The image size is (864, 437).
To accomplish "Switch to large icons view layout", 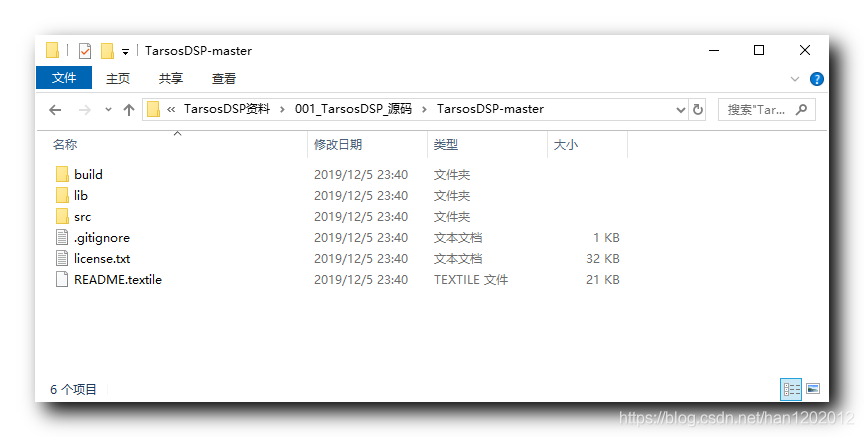I will (813, 389).
